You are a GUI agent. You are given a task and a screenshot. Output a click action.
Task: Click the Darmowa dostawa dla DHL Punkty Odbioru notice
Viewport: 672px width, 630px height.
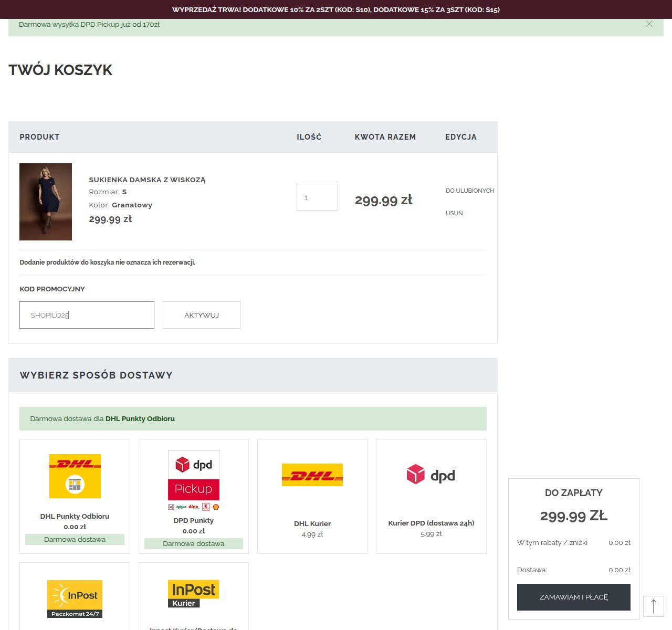click(253, 419)
